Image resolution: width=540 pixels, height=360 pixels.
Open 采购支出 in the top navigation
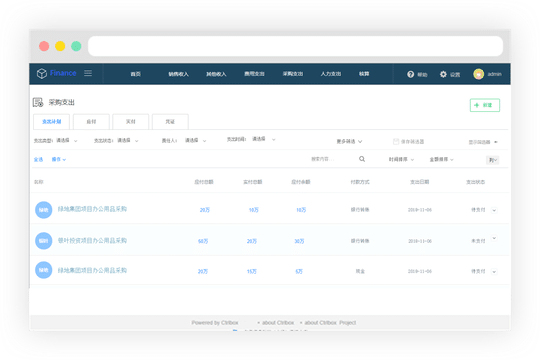(293, 74)
